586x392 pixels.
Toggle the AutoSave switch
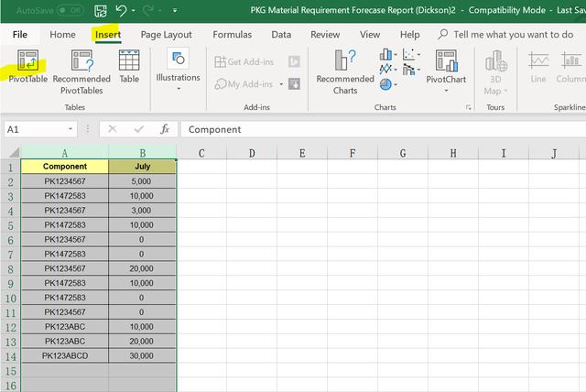[71, 10]
